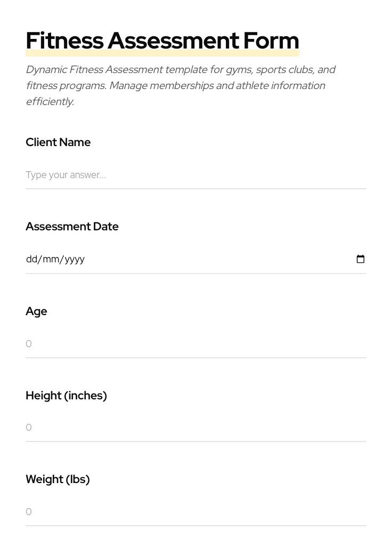Open the calendar date picker icon
The width and height of the screenshot is (392, 546).
click(361, 259)
